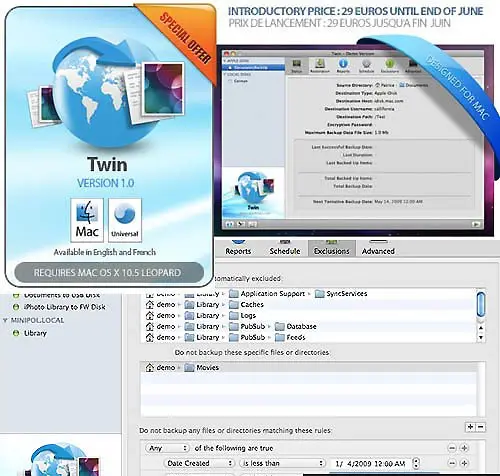
Task: Switch to the Schedule tab
Action: [x=285, y=248]
